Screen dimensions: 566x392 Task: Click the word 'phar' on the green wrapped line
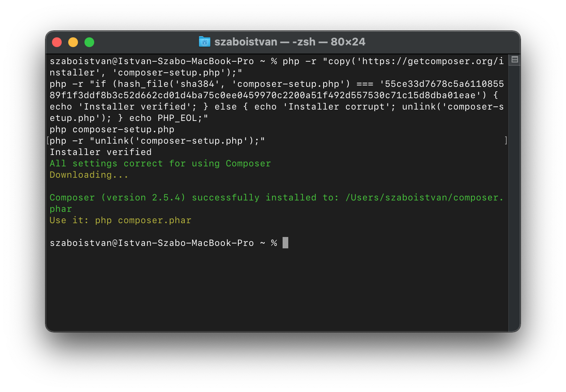pyautogui.click(x=61, y=209)
